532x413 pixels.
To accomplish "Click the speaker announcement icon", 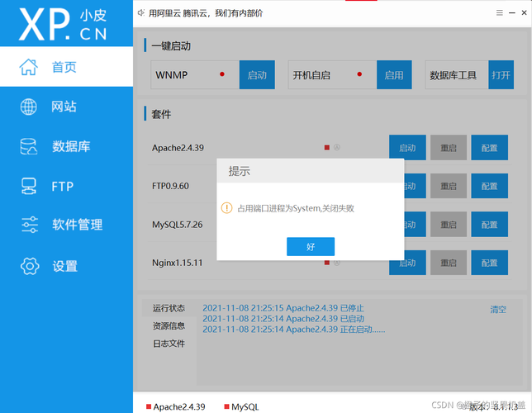I will coord(140,13).
